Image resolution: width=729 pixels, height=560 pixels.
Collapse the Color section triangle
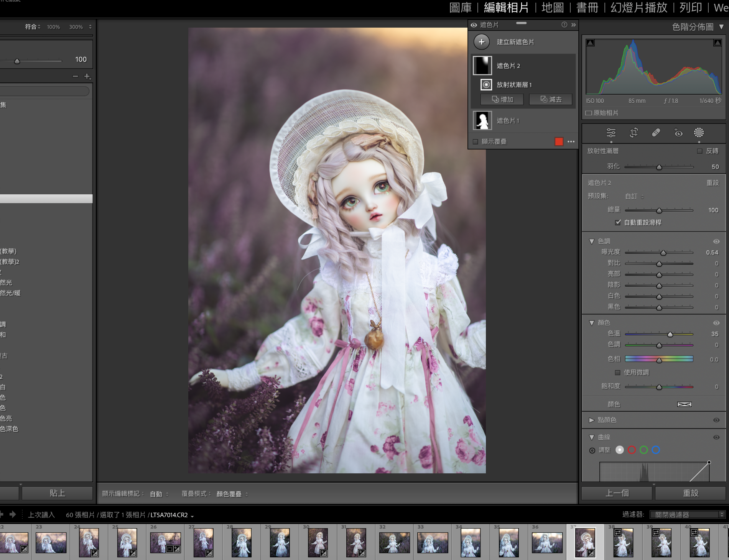click(x=591, y=323)
